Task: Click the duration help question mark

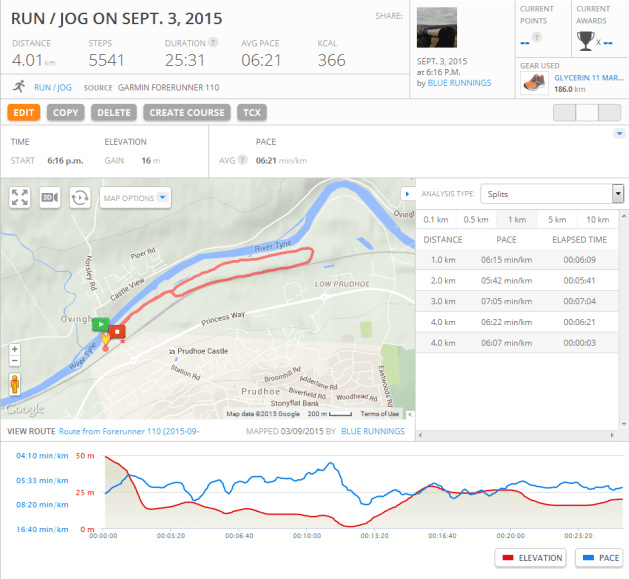Action: (x=213, y=43)
